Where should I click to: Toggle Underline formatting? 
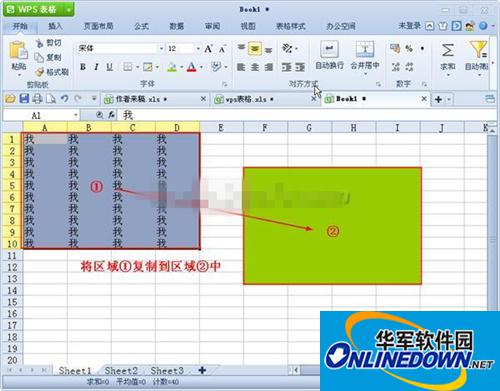pos(110,67)
